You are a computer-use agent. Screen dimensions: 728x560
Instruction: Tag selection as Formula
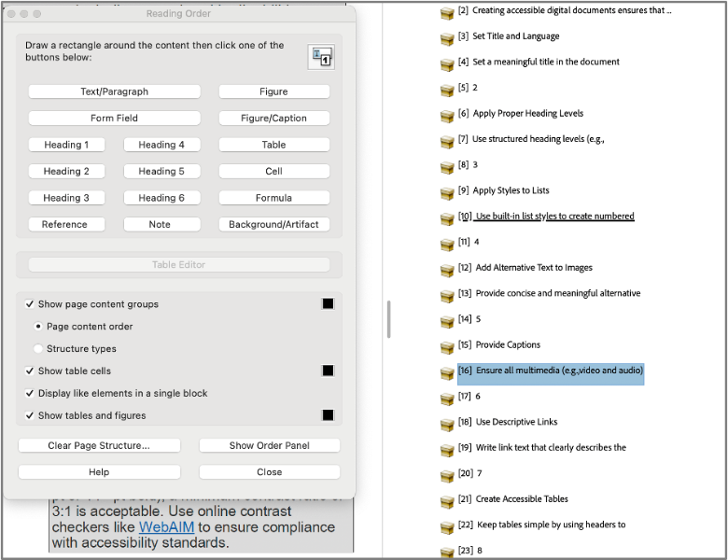click(273, 198)
